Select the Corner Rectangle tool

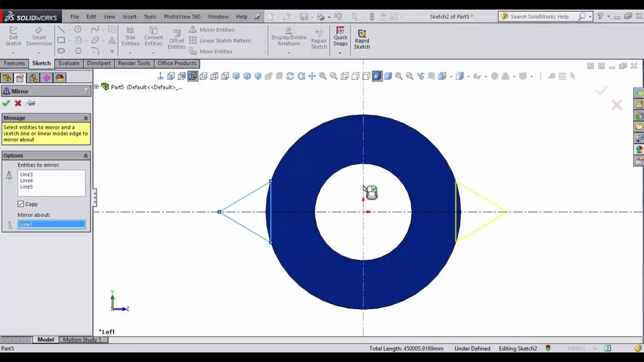pos(61,40)
